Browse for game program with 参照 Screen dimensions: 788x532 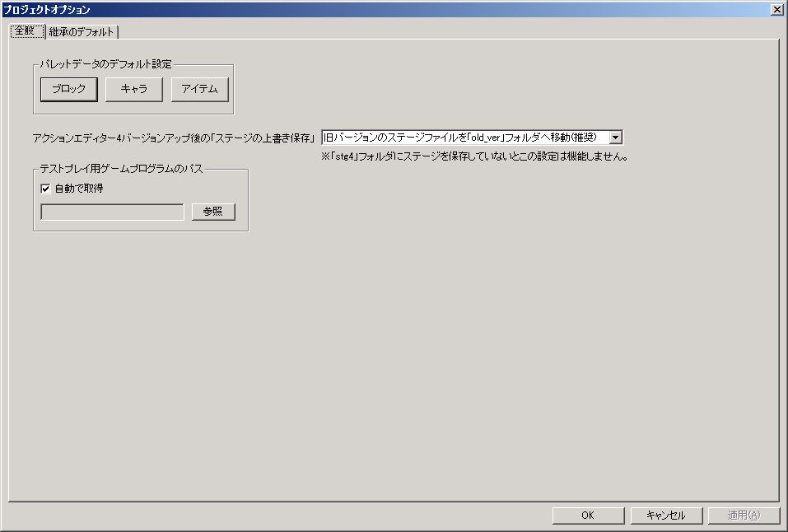pos(213,212)
